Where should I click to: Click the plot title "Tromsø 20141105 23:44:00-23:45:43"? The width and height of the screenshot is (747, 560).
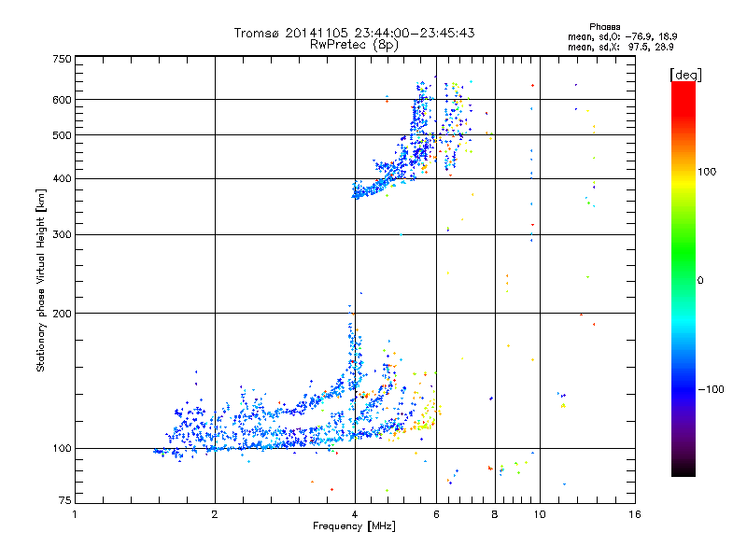click(354, 33)
